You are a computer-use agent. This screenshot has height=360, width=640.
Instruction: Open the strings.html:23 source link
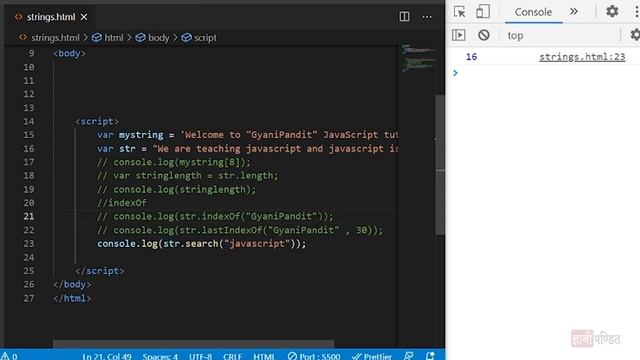coord(582,57)
